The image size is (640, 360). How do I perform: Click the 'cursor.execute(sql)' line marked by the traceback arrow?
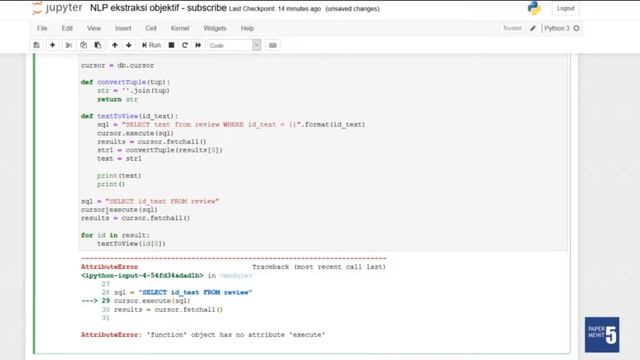click(152, 301)
